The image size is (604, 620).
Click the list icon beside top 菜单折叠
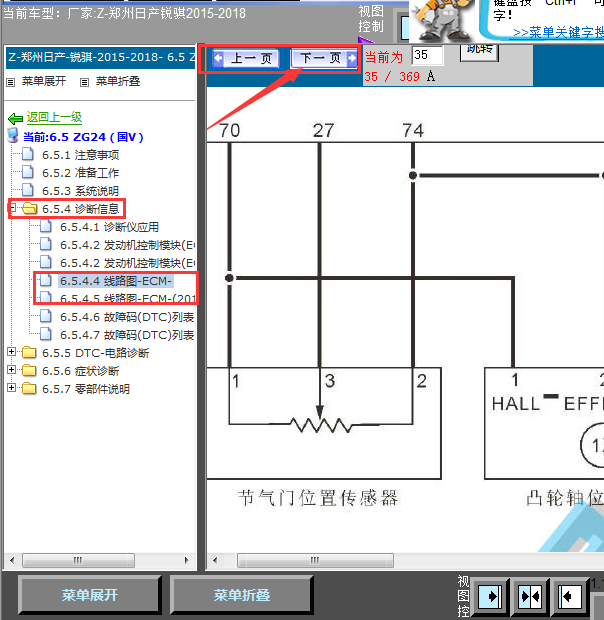click(x=84, y=82)
